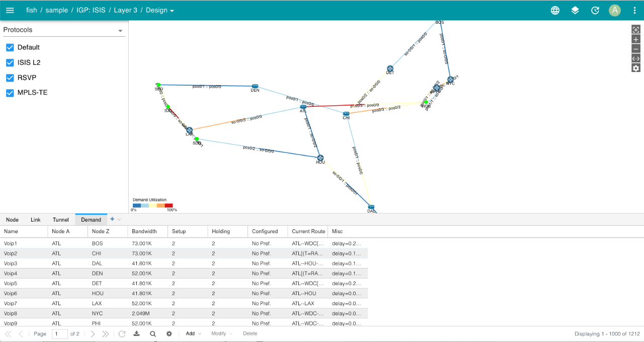Select the Voip8 demand row

(x=184, y=313)
